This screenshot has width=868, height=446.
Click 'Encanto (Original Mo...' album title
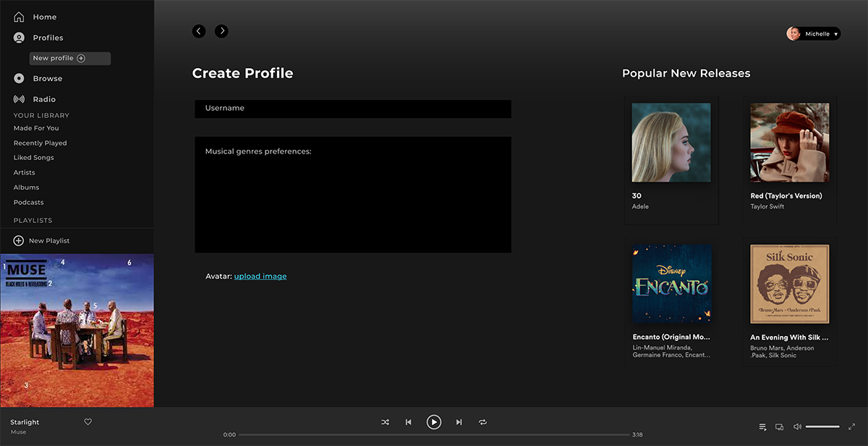coord(671,337)
